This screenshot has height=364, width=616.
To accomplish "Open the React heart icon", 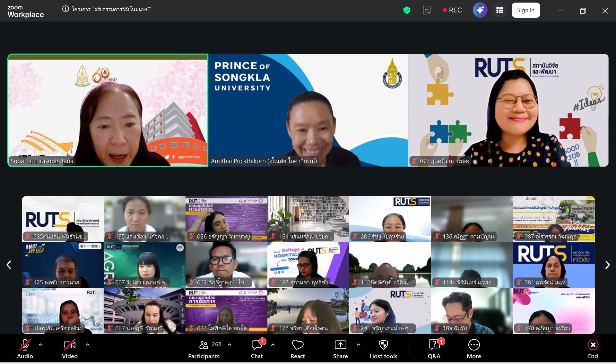I will pyautogui.click(x=298, y=349).
